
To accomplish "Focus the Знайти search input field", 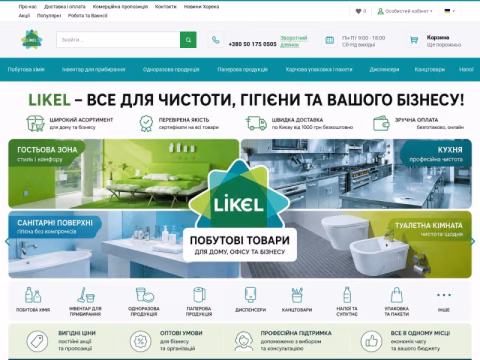I will [118, 40].
